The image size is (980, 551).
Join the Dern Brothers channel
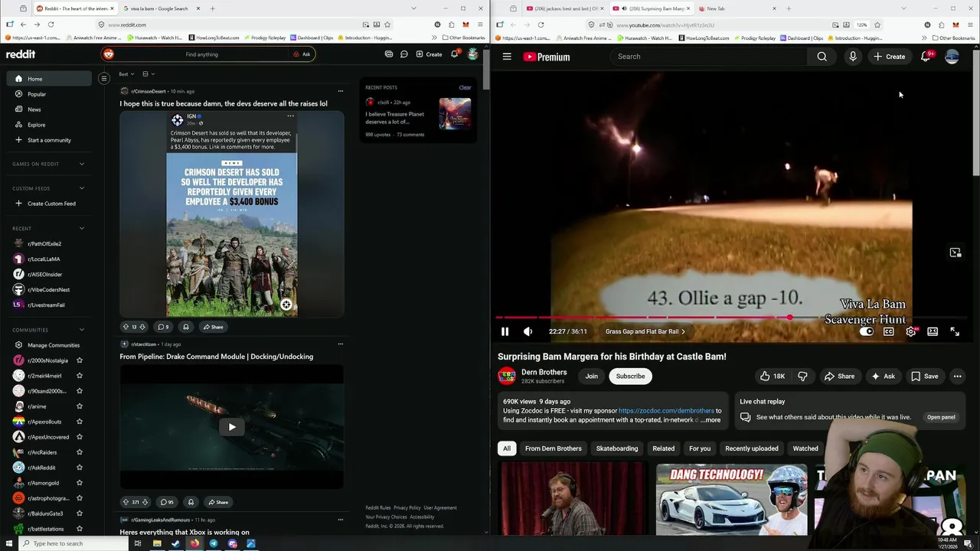pos(592,376)
